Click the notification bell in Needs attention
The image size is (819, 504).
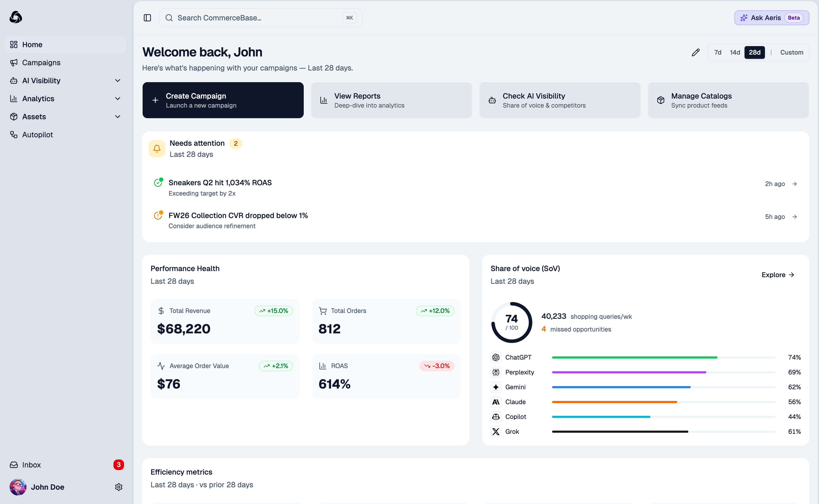[x=157, y=148]
